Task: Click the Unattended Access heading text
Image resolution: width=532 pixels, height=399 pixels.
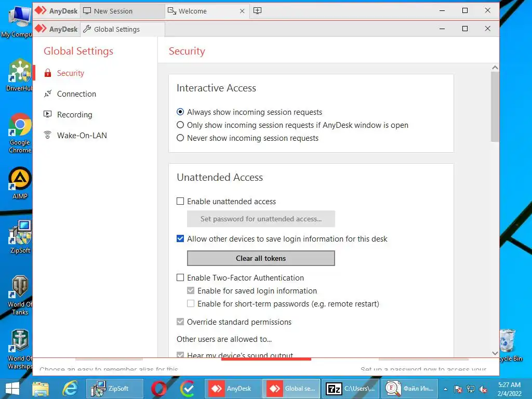Action: pyautogui.click(x=220, y=177)
